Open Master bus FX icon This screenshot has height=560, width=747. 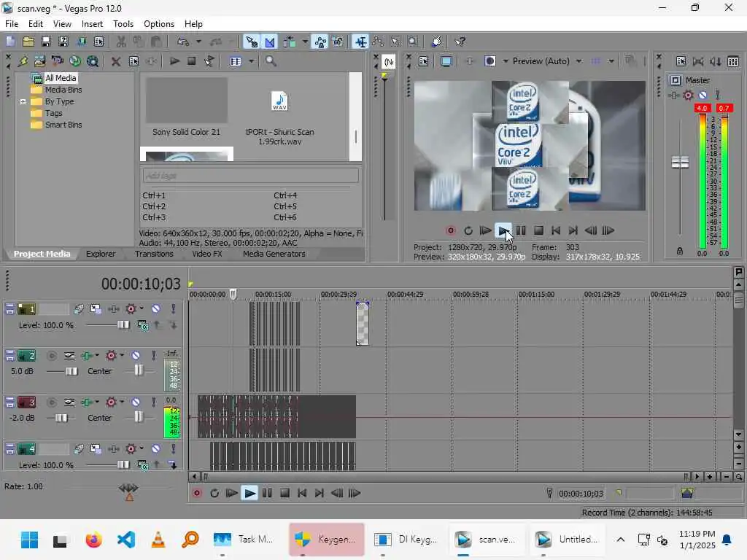[688, 96]
